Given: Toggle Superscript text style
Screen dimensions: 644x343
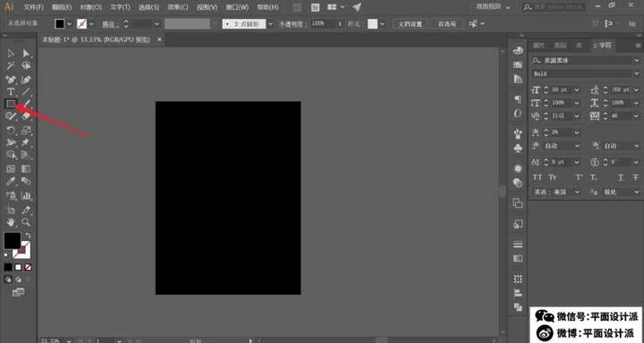Looking at the screenshot, I should point(579,177).
